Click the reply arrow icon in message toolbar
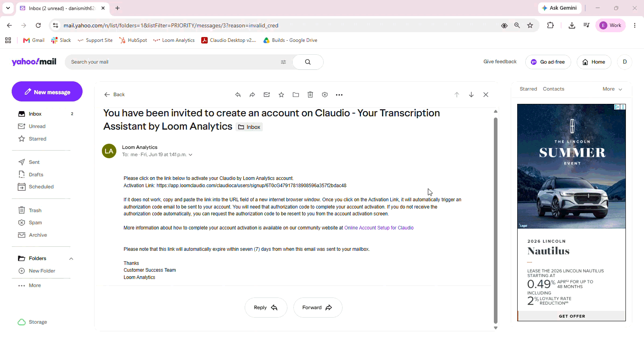 coord(238,95)
